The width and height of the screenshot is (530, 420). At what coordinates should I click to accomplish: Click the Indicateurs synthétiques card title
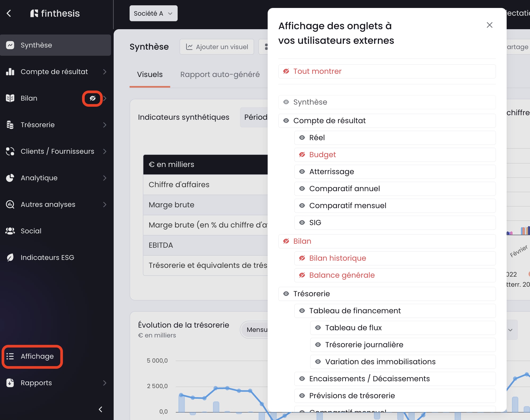point(183,117)
